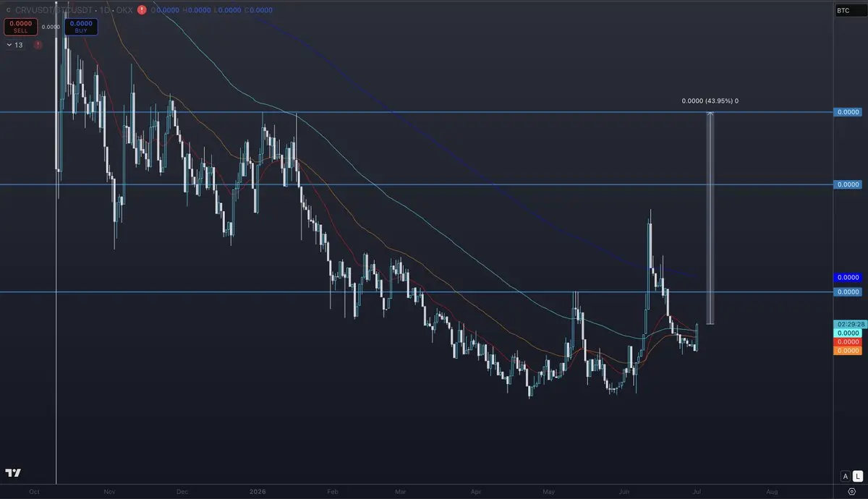Click the Aug label on time axis
Image resolution: width=868 pixels, height=499 pixels.
coord(772,491)
